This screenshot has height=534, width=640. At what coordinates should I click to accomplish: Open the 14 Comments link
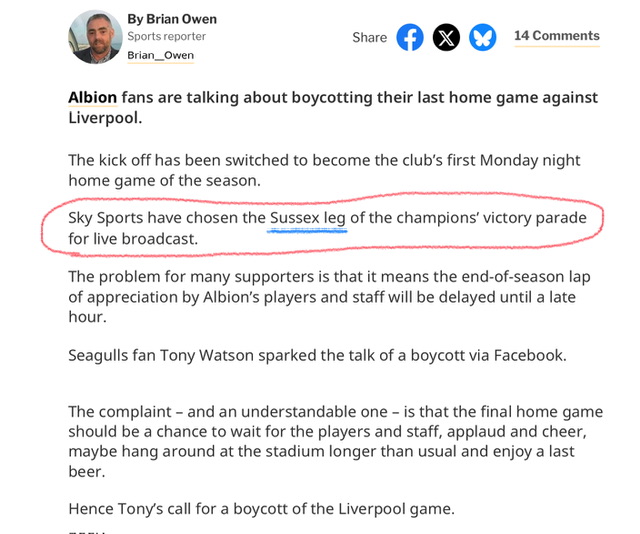[557, 36]
